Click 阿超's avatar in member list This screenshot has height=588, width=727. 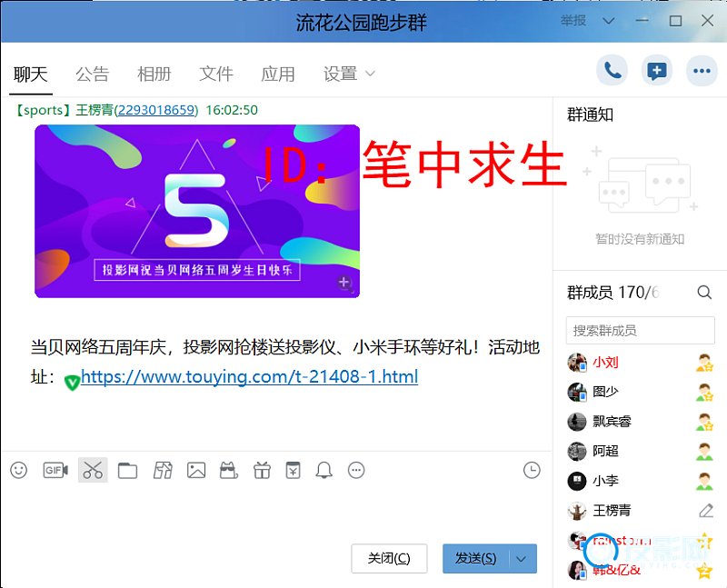click(577, 451)
